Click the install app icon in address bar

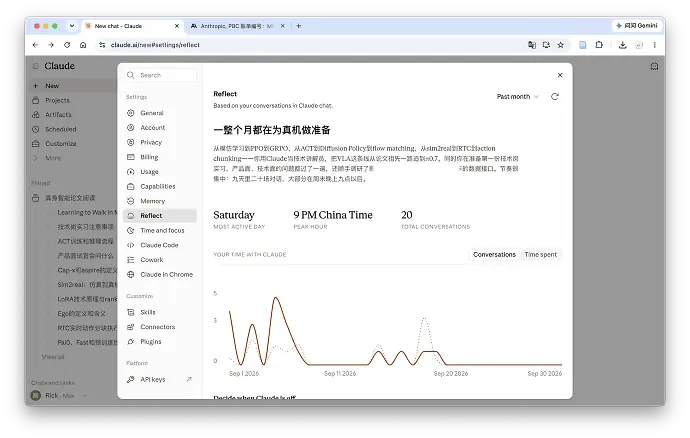[546, 45]
